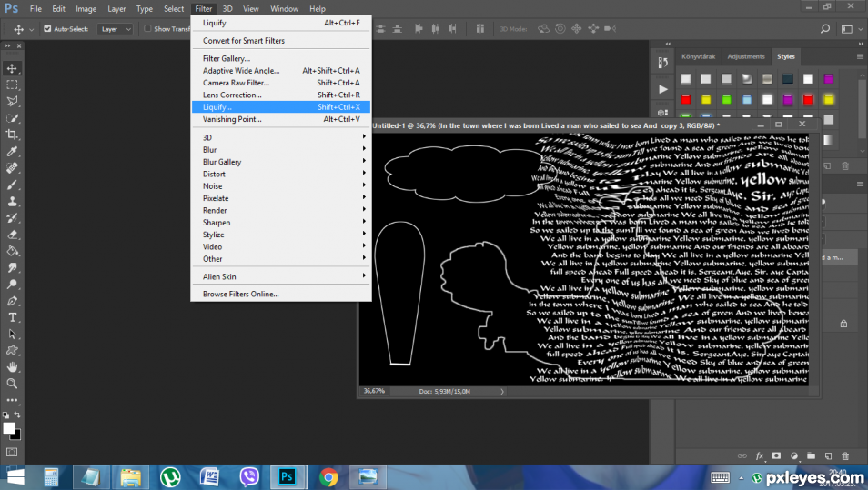Select the Zoom tool
Image resolution: width=868 pixels, height=490 pixels.
pyautogui.click(x=12, y=384)
